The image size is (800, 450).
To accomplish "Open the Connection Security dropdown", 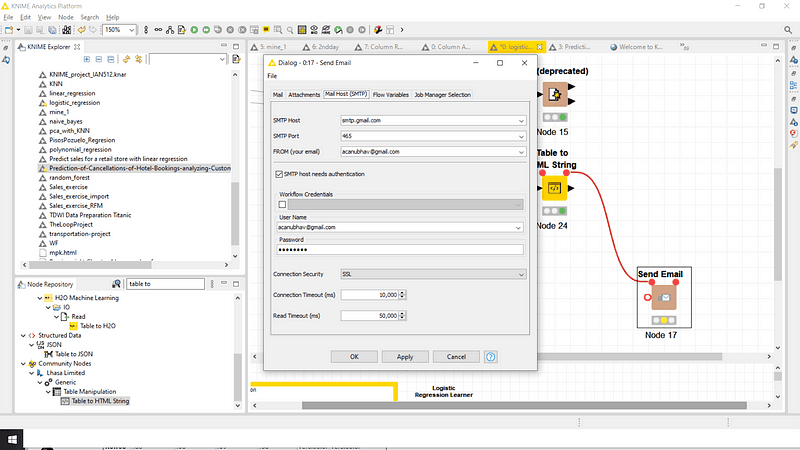I will pos(521,274).
